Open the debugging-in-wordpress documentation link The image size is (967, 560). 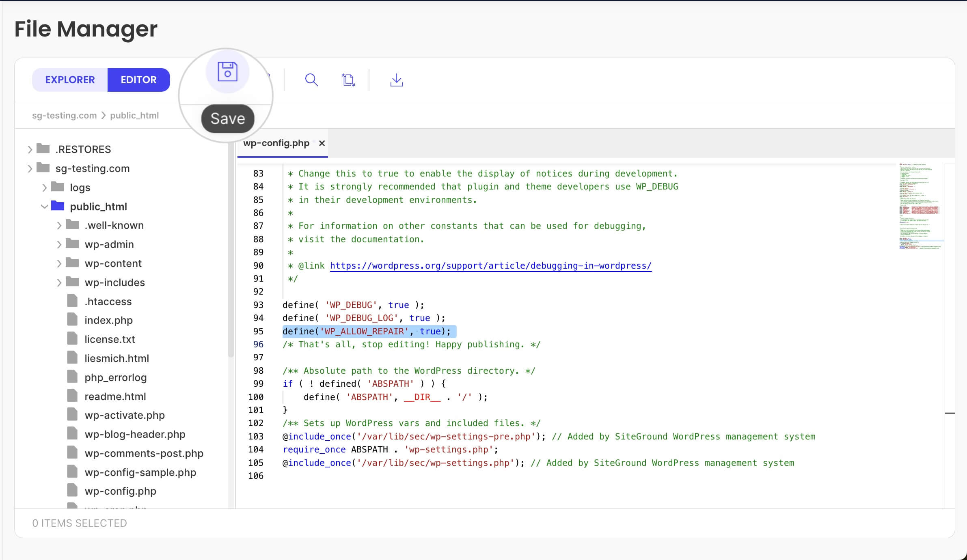point(490,265)
